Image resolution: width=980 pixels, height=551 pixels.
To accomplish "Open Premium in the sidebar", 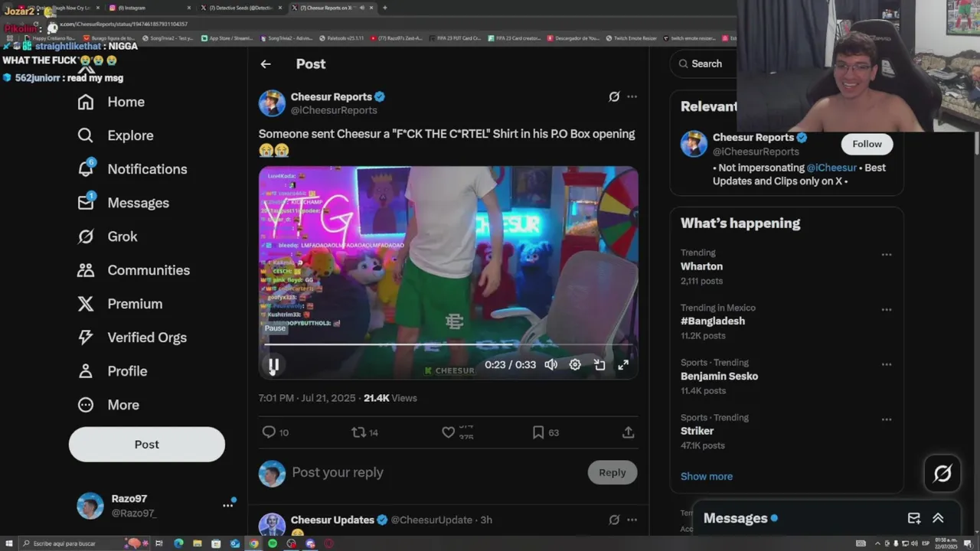I will pyautogui.click(x=119, y=304).
